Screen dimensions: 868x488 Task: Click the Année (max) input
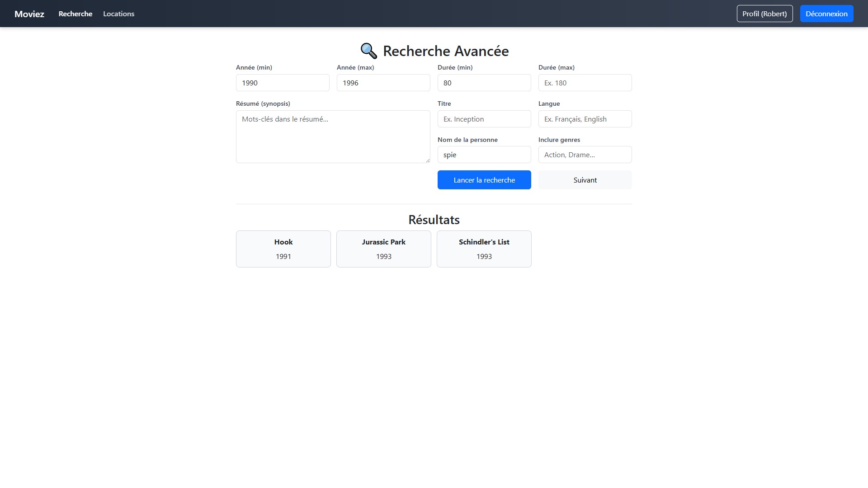(x=383, y=83)
